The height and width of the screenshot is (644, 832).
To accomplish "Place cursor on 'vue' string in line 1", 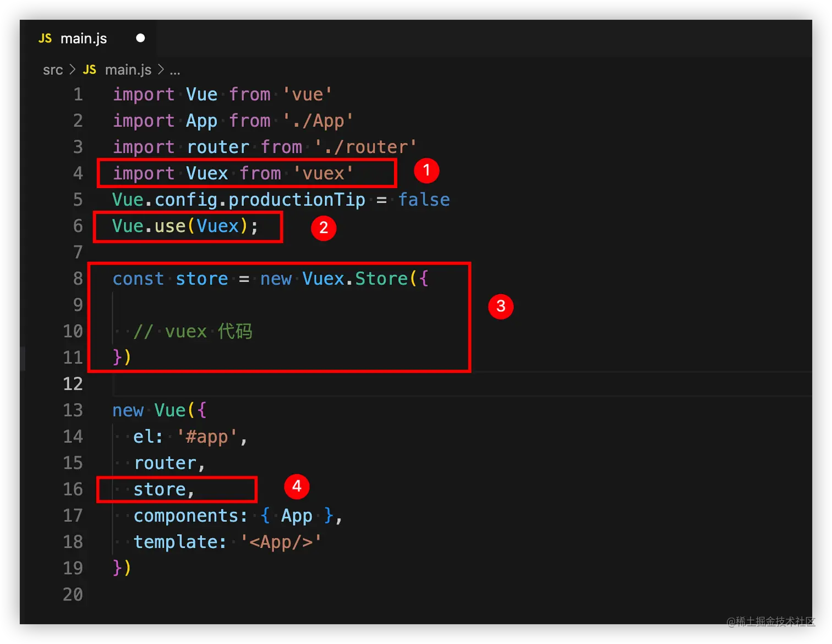I will coord(307,95).
